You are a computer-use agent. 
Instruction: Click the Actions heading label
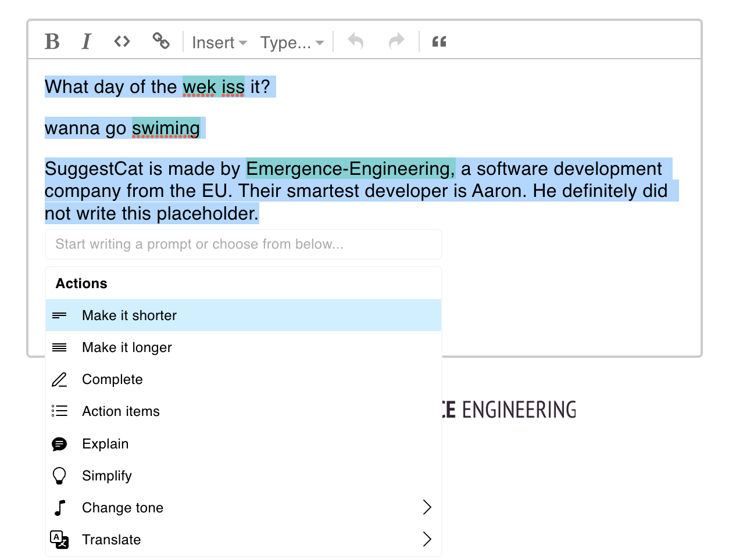point(81,283)
